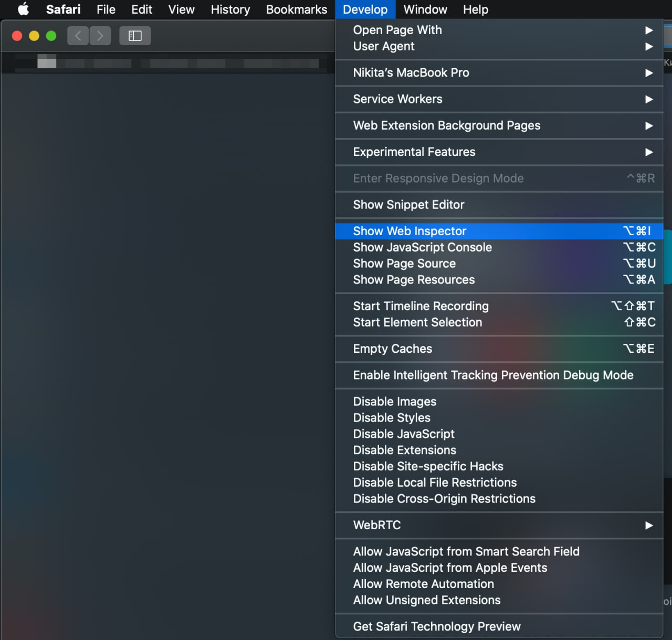Toggle Disable Styles

[x=499, y=418]
